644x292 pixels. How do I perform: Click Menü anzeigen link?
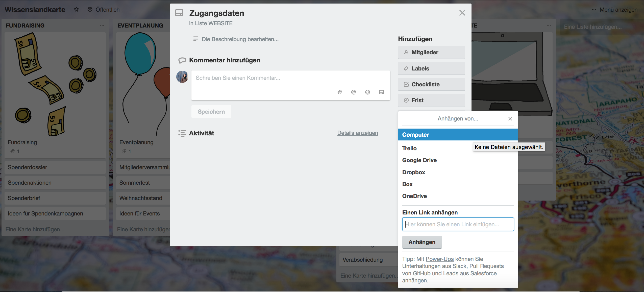click(x=618, y=10)
